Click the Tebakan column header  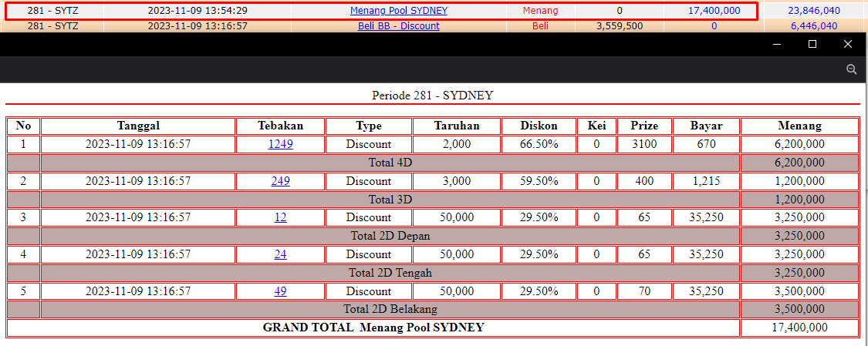point(281,126)
